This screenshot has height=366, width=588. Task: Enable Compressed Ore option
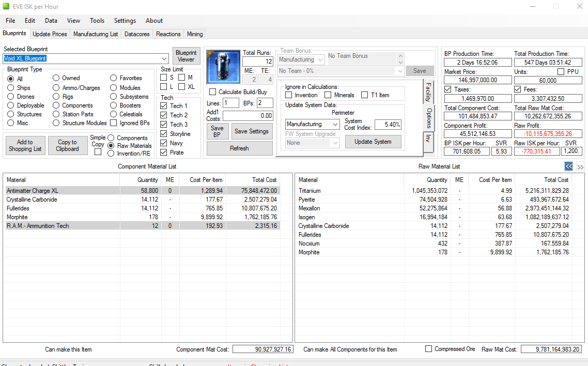429,349
